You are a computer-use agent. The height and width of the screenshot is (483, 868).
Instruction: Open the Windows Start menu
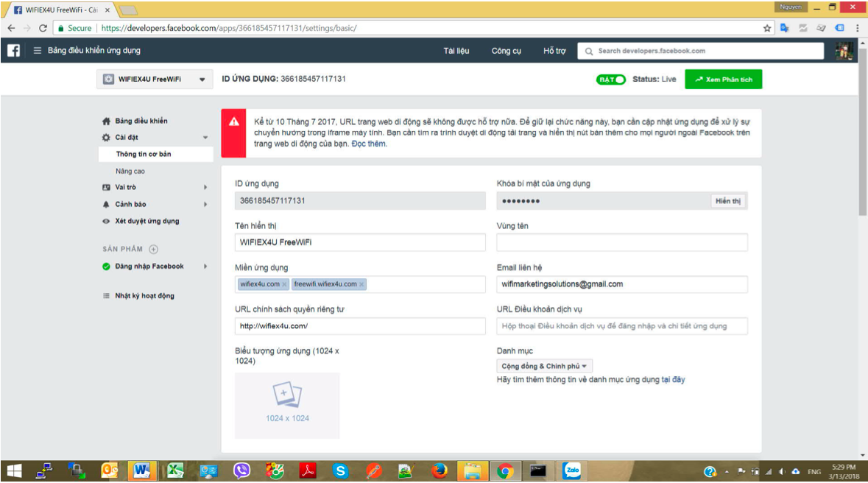click(13, 470)
